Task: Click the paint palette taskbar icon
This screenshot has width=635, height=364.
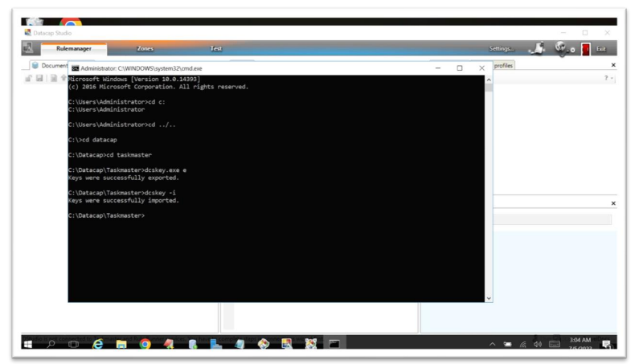Action: pyautogui.click(x=264, y=344)
